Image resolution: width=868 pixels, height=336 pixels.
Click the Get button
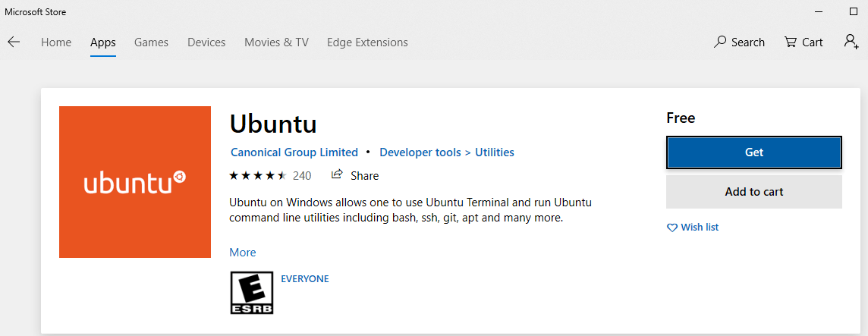(754, 152)
